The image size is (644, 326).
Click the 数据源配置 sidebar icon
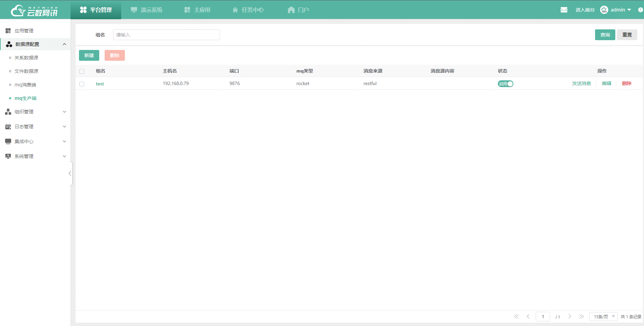tap(8, 44)
